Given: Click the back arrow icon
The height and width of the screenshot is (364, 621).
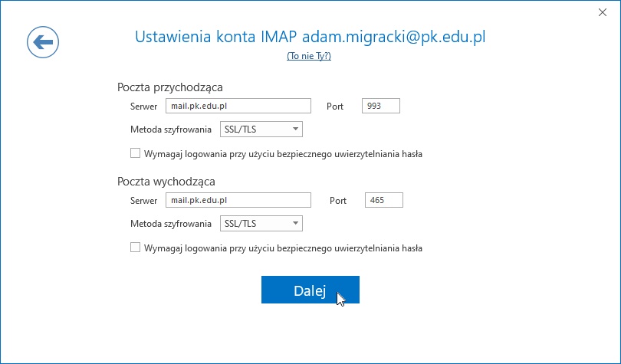Looking at the screenshot, I should [x=43, y=42].
